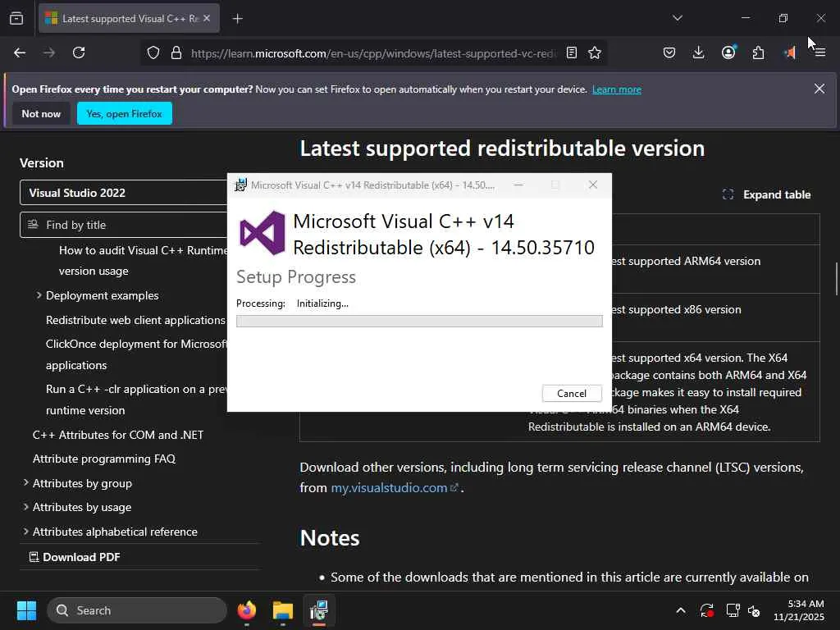This screenshot has height=630, width=840.
Task: Dismiss the Firefox startup notification bar
Action: coord(819,89)
